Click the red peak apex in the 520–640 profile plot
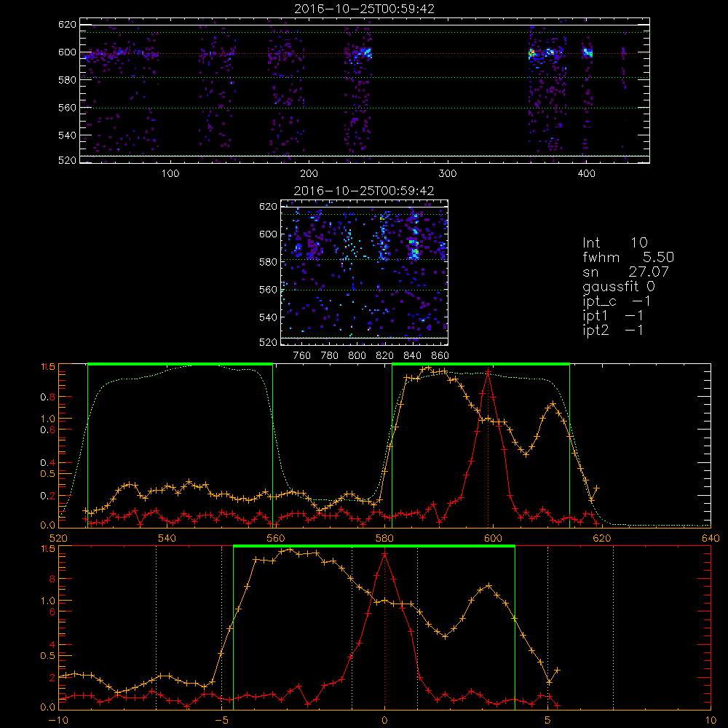This screenshot has width=728, height=728. (488, 372)
